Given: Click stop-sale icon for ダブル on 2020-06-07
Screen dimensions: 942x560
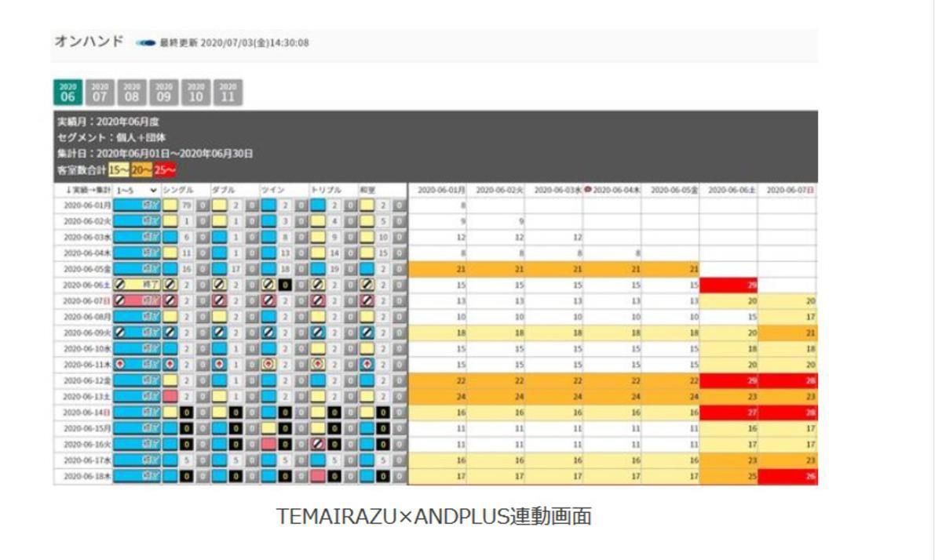Looking at the screenshot, I should point(219,301).
